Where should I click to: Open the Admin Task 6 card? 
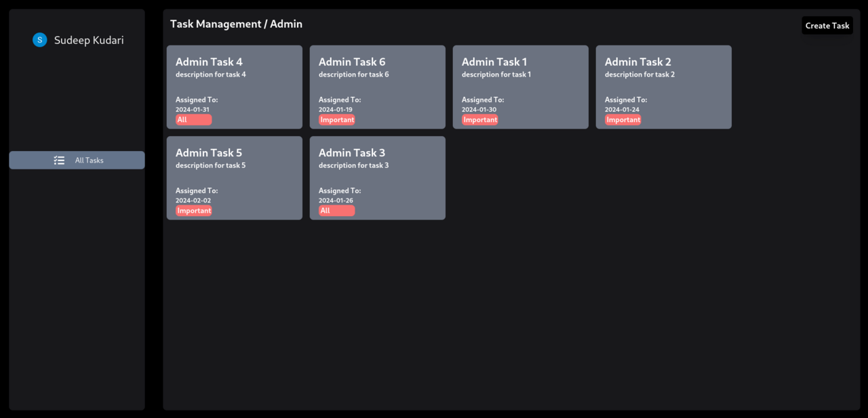377,87
